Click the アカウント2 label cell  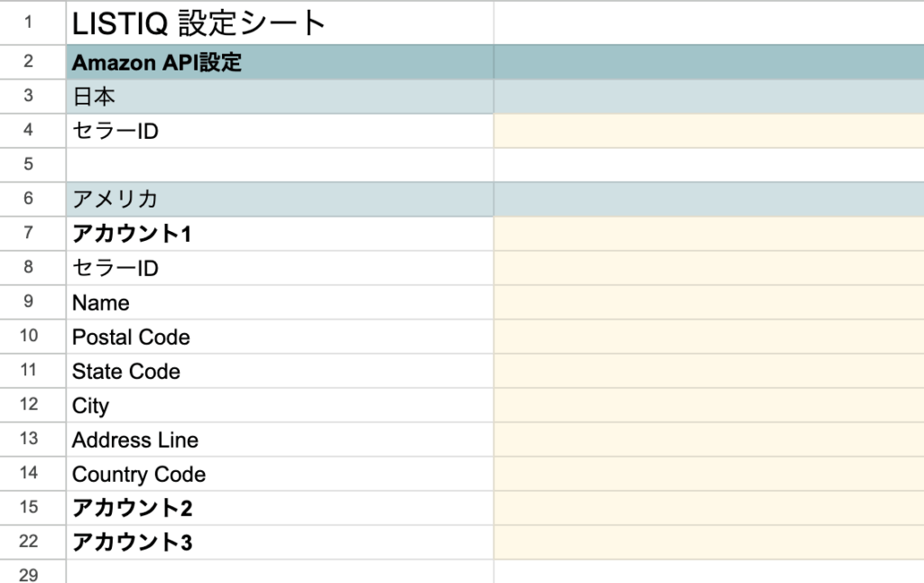tap(280, 507)
